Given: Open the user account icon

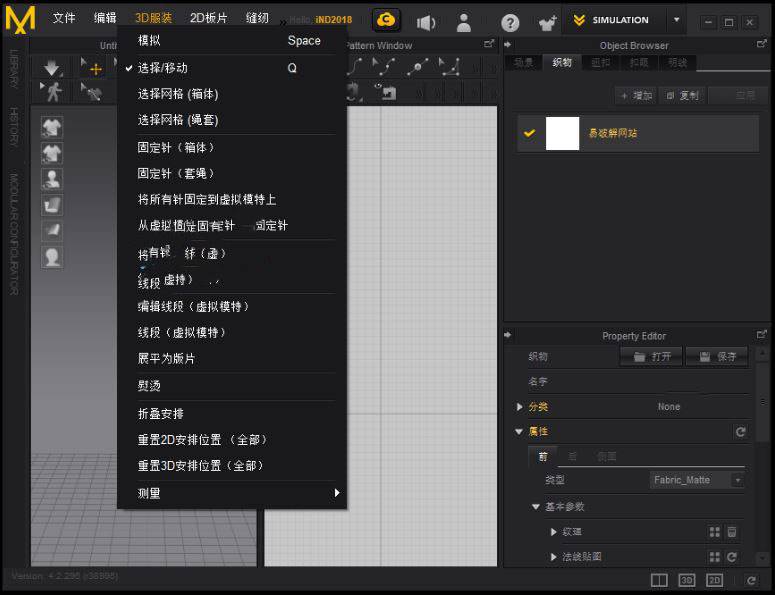Looking at the screenshot, I should tap(463, 21).
